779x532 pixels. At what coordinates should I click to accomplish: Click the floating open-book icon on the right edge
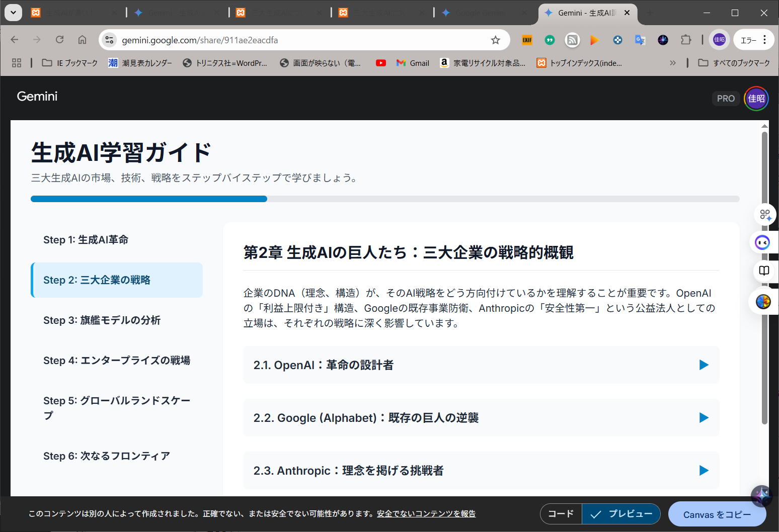(764, 271)
